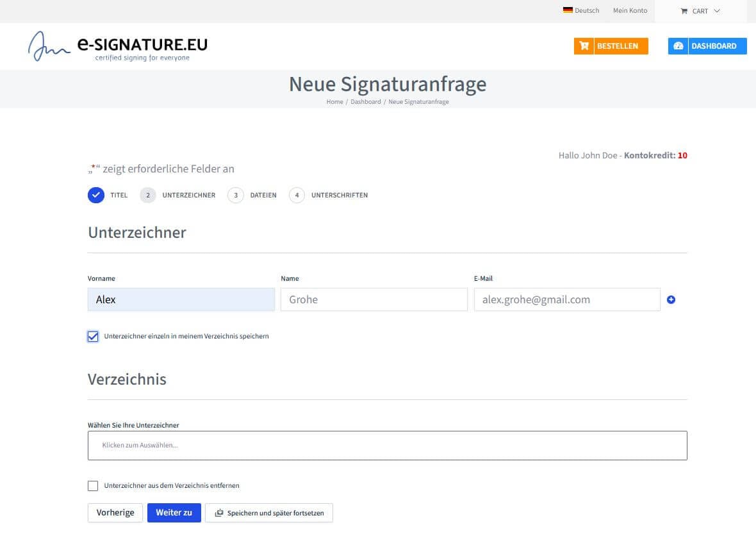This screenshot has width=756, height=534.
Task: Enable Unterzeichner aus dem Verzeichnis entfernen checkbox
Action: coord(93,486)
